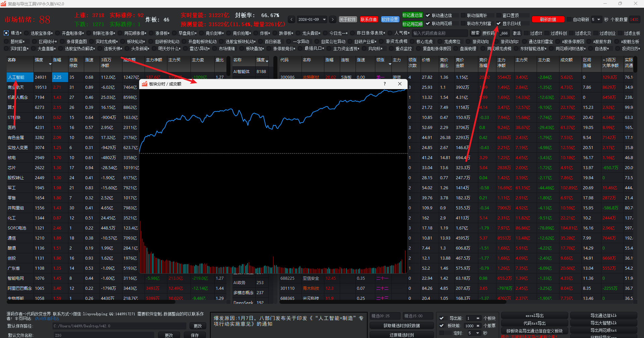Viewport: 644px width, 338px height.
Task: Click the horizontal scrollbar under stock table
Action: 392,302
